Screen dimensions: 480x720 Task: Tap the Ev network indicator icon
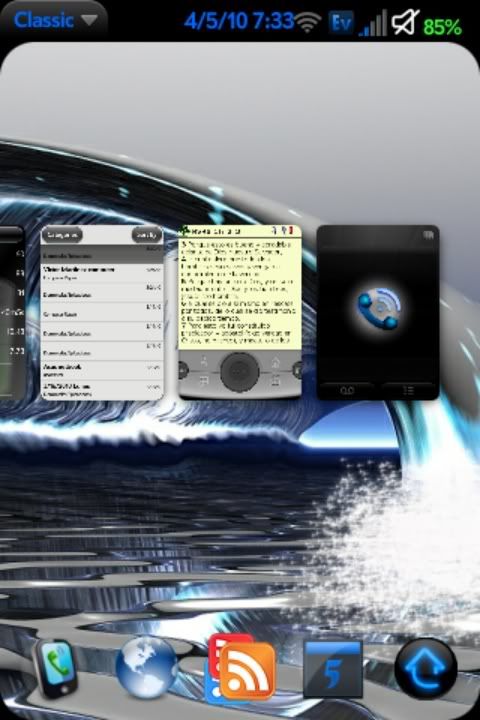[341, 22]
